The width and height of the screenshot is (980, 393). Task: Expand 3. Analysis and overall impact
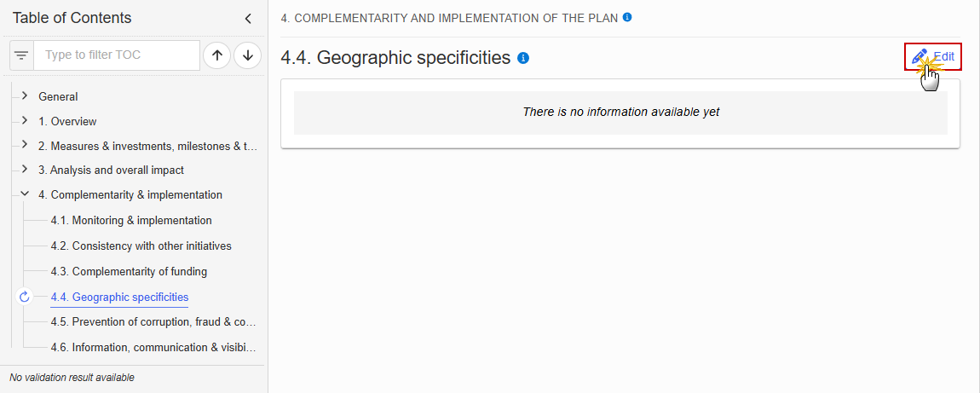point(25,170)
